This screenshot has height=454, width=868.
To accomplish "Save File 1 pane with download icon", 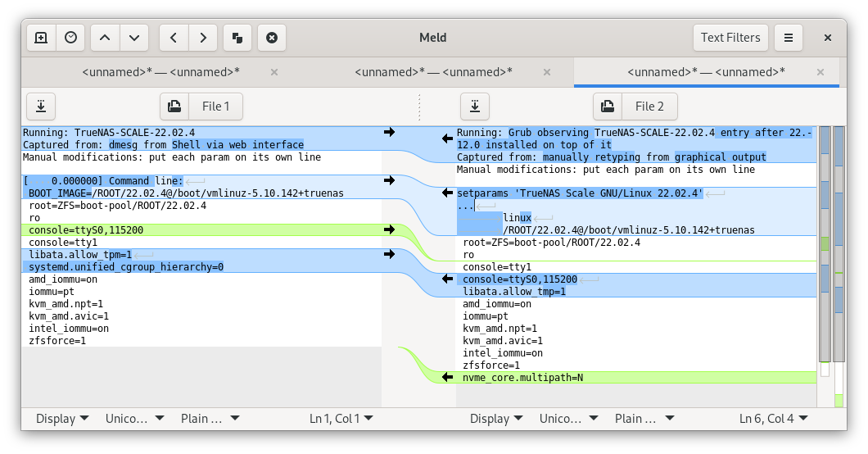I will click(x=41, y=107).
